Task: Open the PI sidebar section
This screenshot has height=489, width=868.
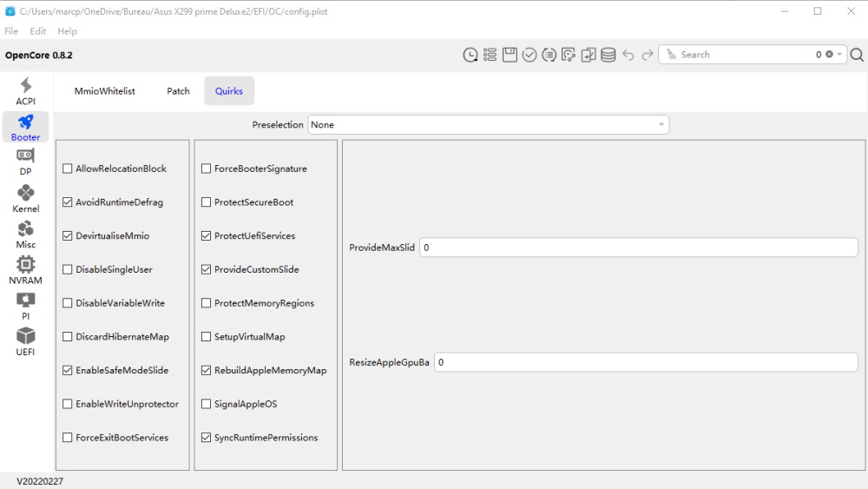Action: click(x=25, y=307)
